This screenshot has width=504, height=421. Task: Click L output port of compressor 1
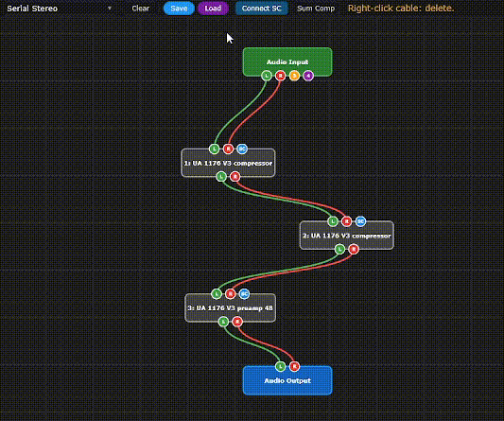coord(221,177)
